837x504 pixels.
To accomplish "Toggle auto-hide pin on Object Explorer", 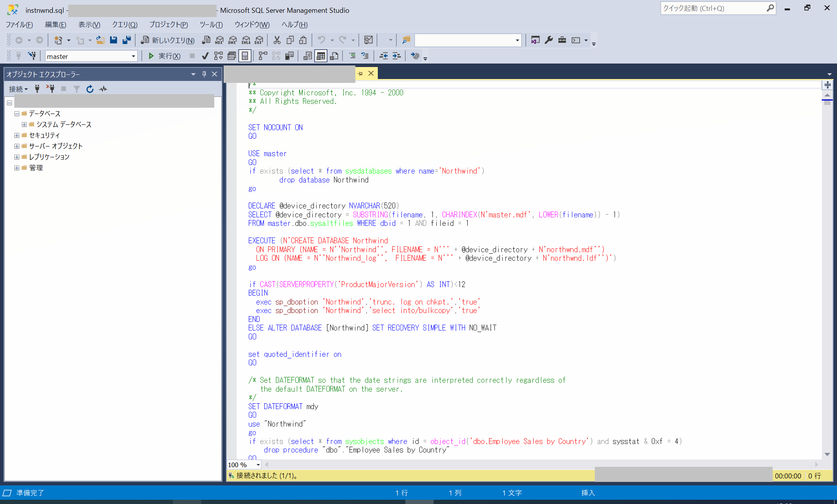I will 204,74.
